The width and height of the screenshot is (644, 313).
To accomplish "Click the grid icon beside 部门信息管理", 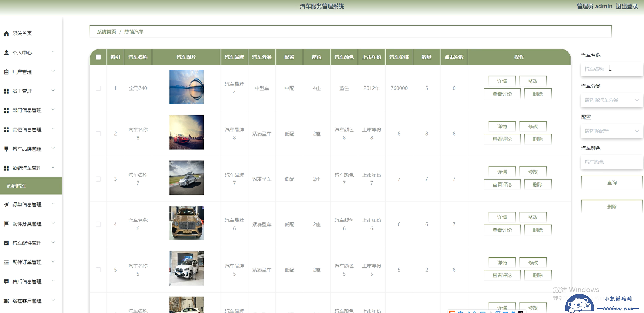I will point(6,111).
